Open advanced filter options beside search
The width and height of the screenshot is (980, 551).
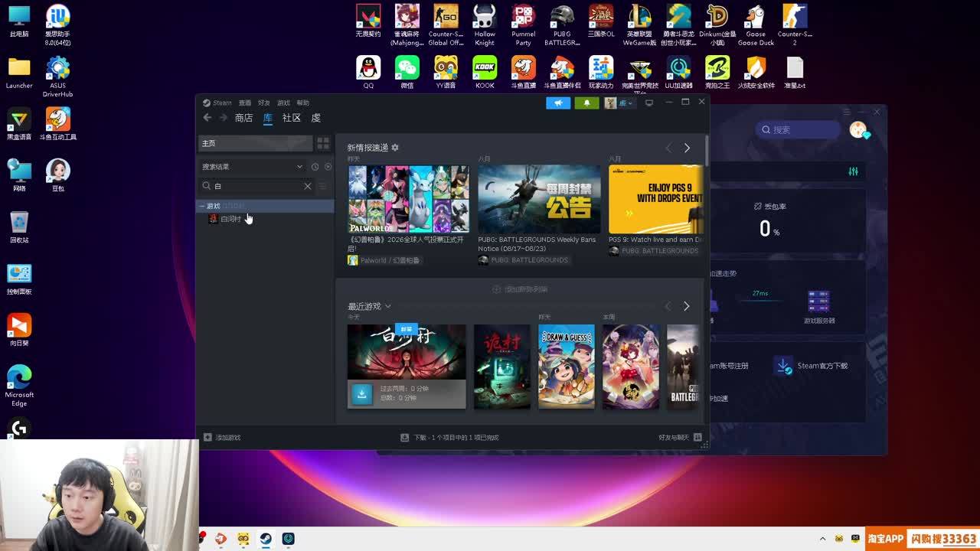click(322, 186)
